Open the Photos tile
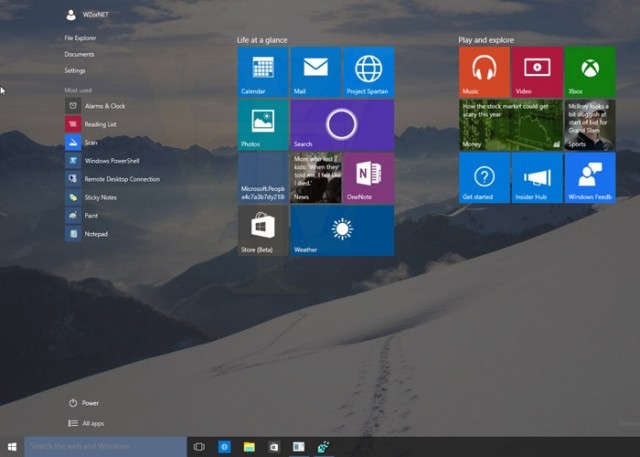Viewport: 640px width, 457px height. pyautogui.click(x=263, y=125)
